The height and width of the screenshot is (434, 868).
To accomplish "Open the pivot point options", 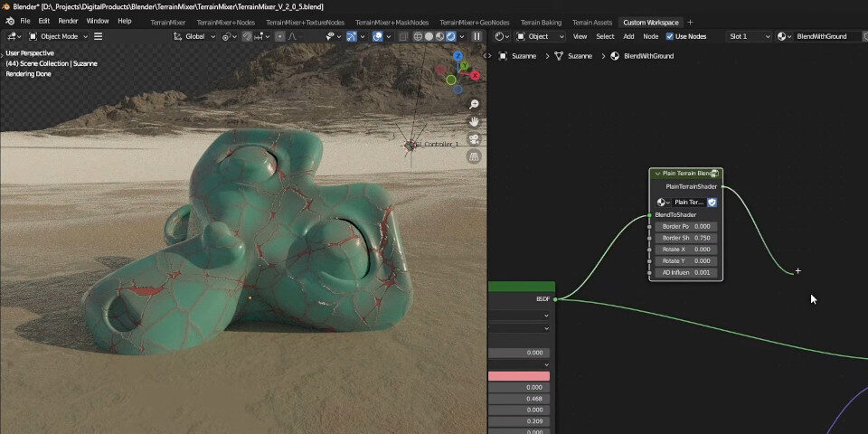I will pyautogui.click(x=229, y=36).
